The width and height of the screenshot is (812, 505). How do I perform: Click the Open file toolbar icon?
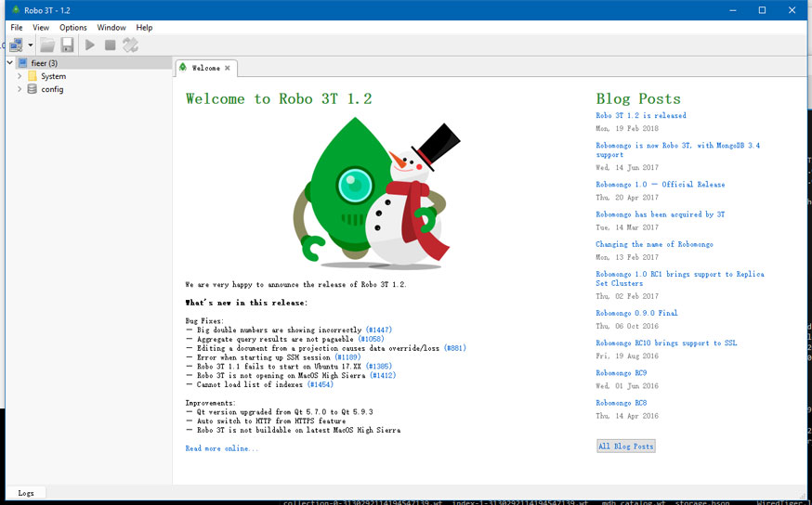coord(47,45)
